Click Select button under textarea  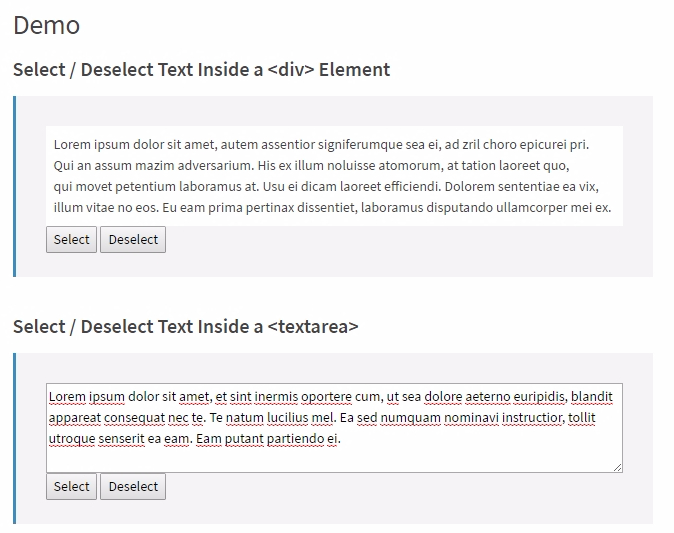pos(71,487)
